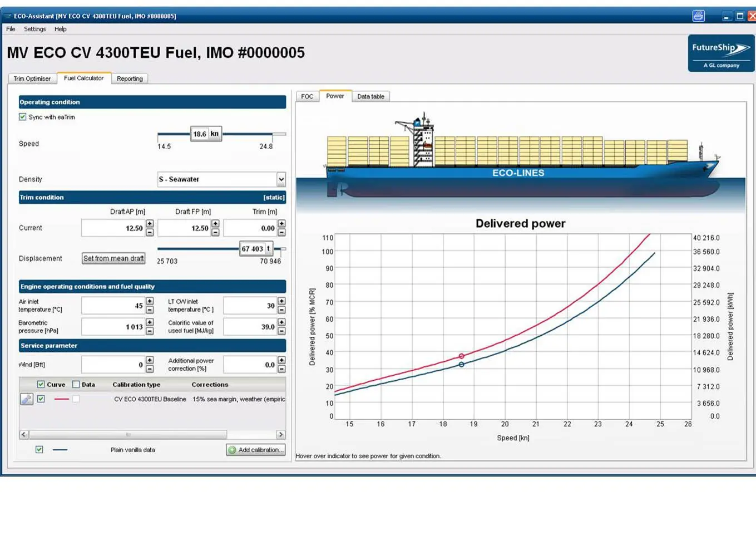Click calibration list scroll right arrow
The image size is (756, 540).
(x=280, y=434)
